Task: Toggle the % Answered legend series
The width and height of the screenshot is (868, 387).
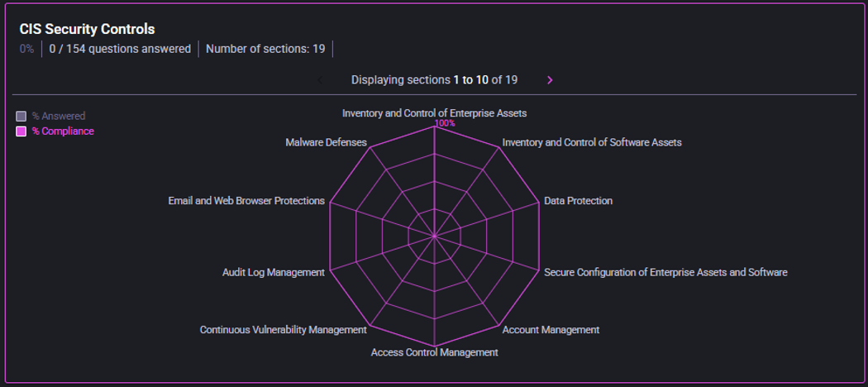Action: 50,117
